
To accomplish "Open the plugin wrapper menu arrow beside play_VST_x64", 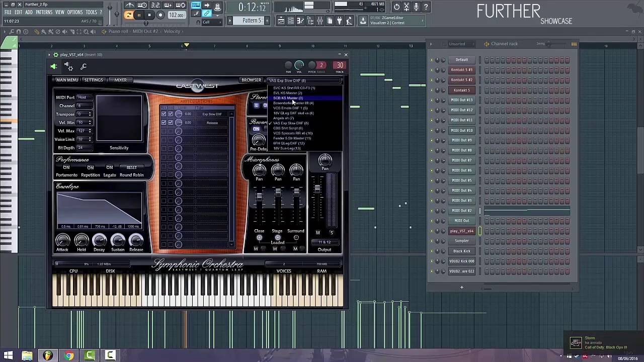I will (49, 54).
